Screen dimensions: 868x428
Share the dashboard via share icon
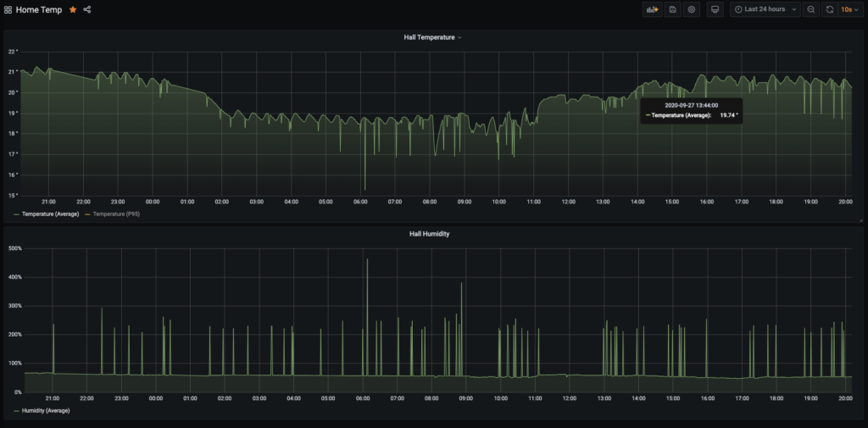[x=87, y=10]
